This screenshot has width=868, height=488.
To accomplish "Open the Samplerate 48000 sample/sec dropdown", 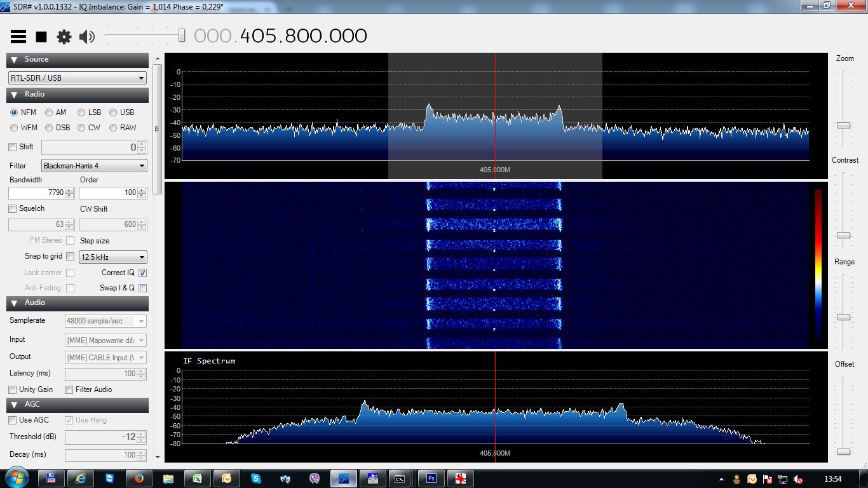I will pos(105,322).
